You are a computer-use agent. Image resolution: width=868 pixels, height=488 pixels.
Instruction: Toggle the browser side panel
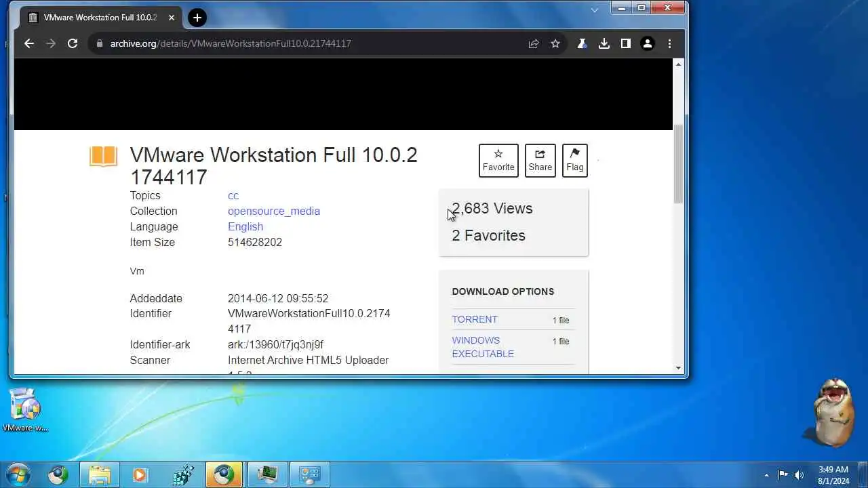click(x=625, y=43)
